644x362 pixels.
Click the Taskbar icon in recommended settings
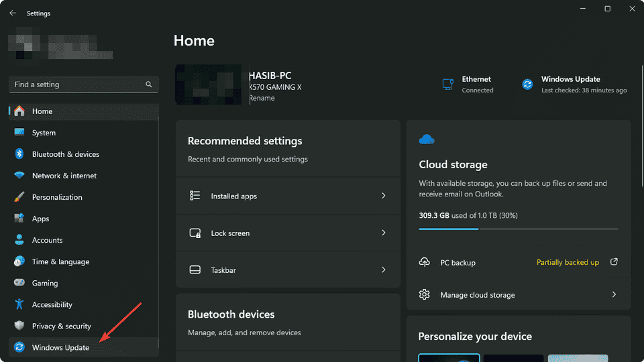point(195,269)
